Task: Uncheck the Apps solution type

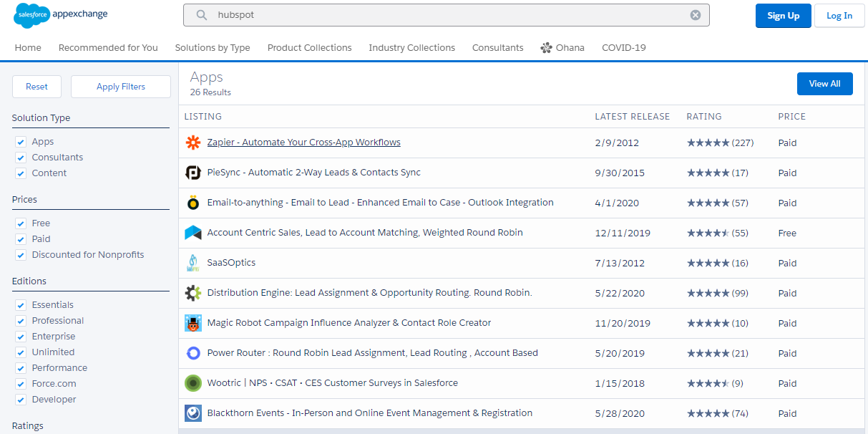Action: pos(21,142)
